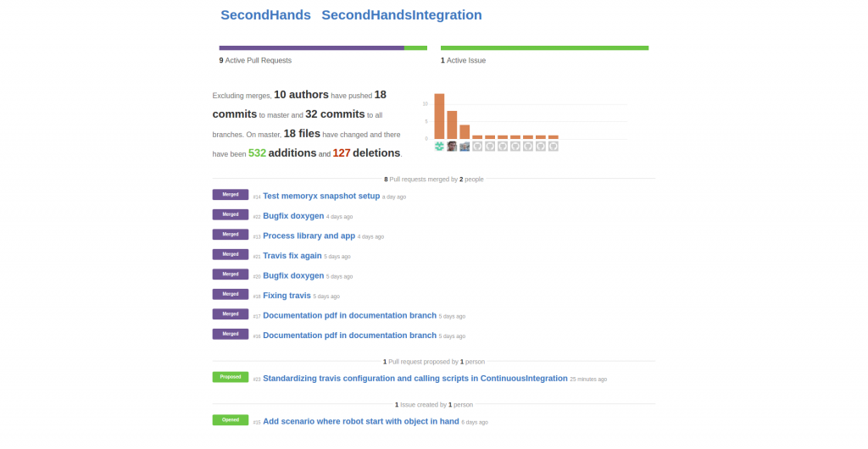Open '9 Active Pull Requests' summary
This screenshot has width=868, height=449.
[x=255, y=60]
